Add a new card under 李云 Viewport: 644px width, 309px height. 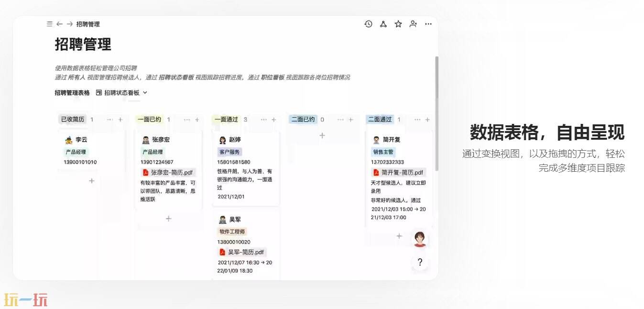point(91,181)
